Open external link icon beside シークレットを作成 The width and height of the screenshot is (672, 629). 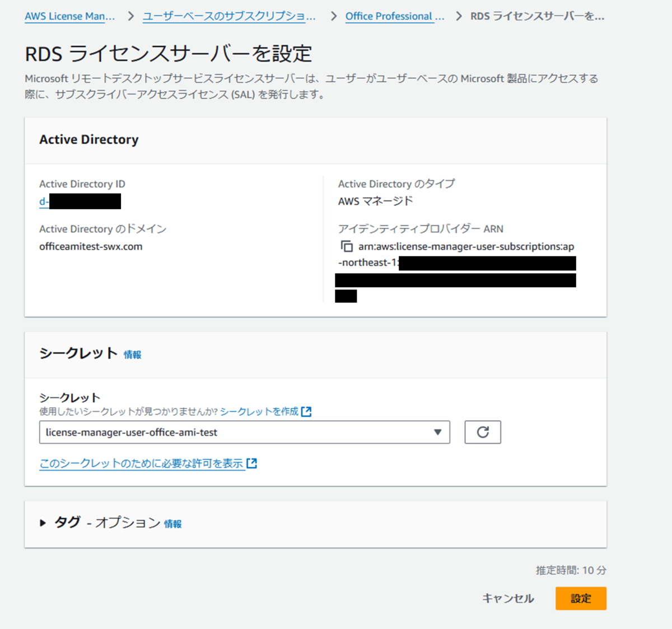(306, 412)
